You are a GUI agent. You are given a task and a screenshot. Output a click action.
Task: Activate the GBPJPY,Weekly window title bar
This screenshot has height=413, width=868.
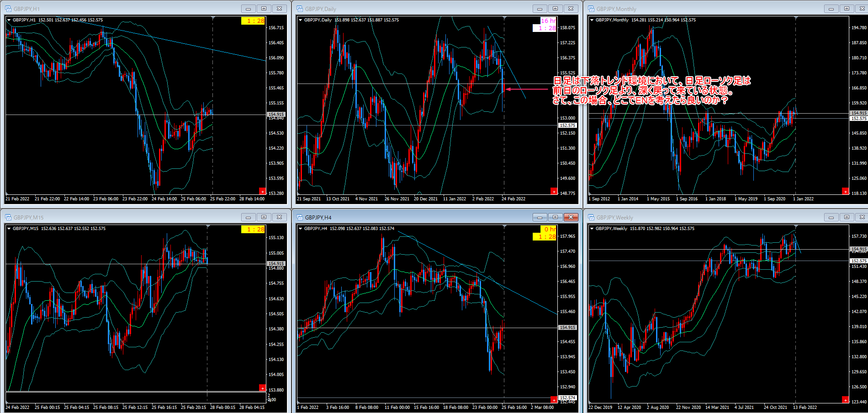(x=708, y=217)
